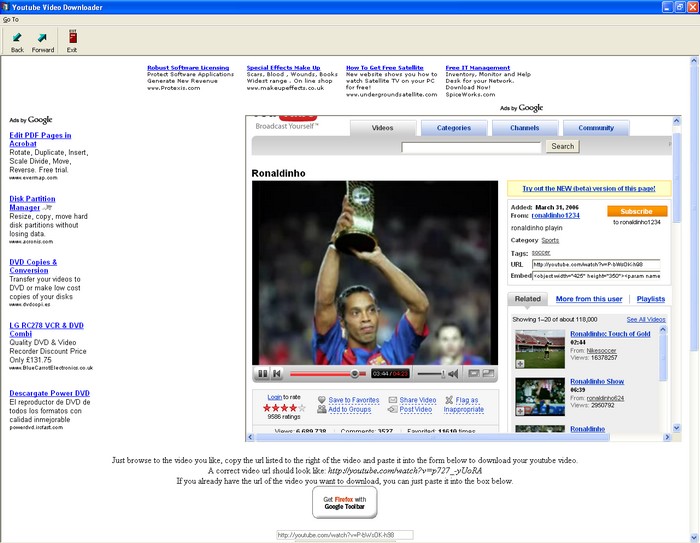Open the ronaldinho1234 user link

pyautogui.click(x=555, y=215)
